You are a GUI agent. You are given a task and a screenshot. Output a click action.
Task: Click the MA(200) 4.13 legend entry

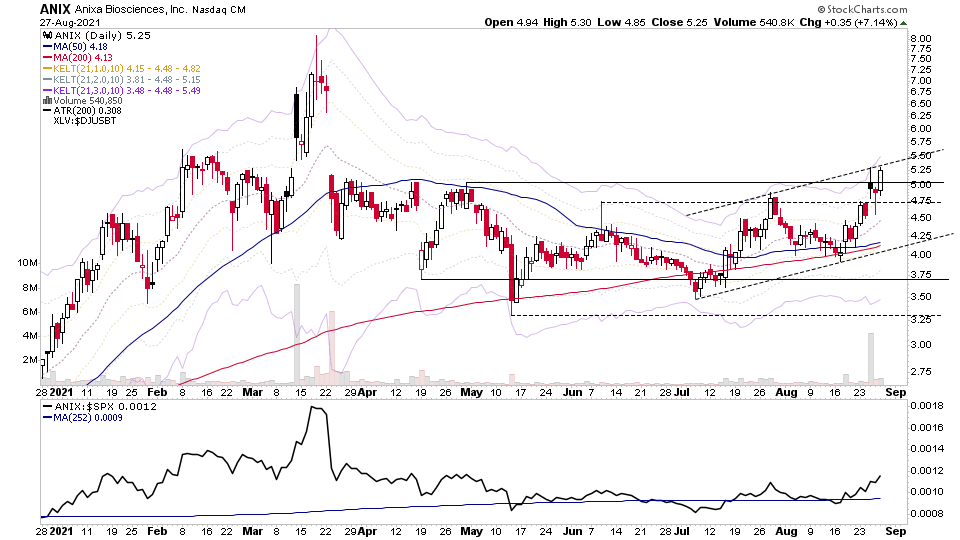[x=83, y=58]
